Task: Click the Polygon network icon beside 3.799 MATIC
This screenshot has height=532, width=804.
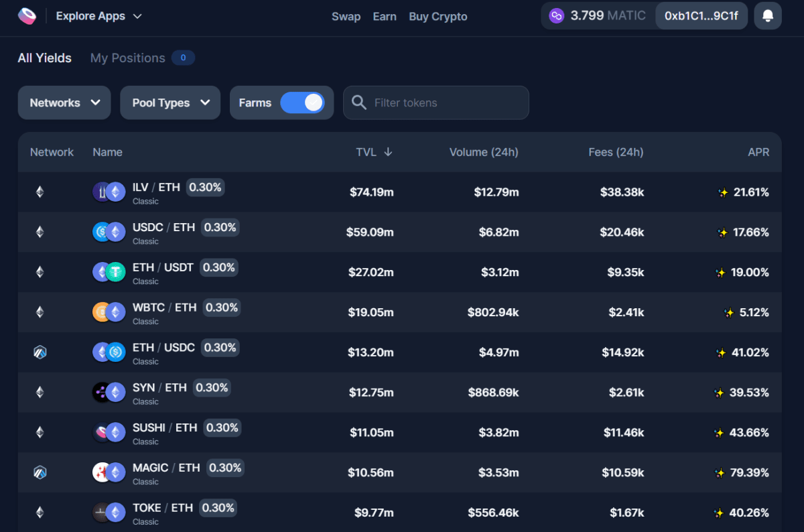Action: [x=556, y=16]
